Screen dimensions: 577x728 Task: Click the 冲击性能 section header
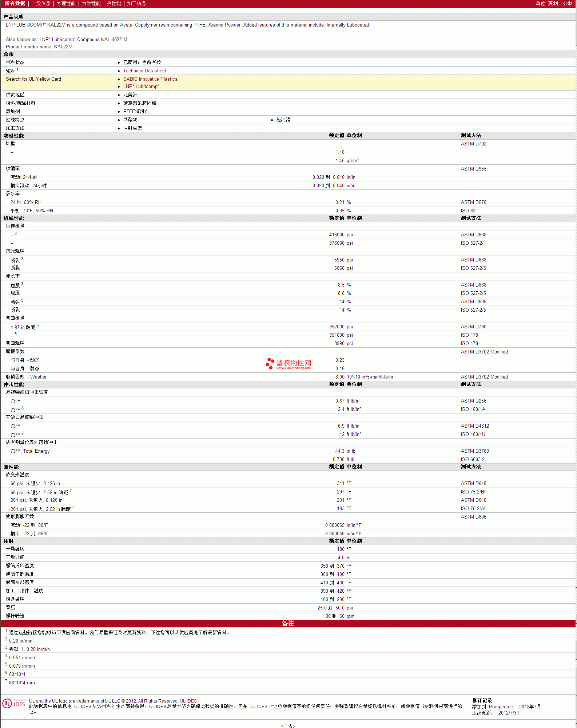point(13,384)
